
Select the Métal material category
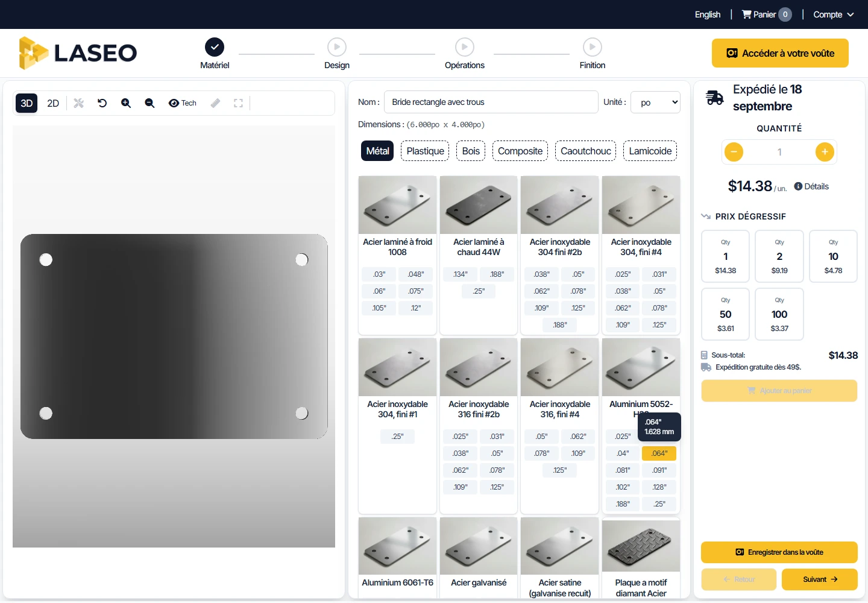377,151
